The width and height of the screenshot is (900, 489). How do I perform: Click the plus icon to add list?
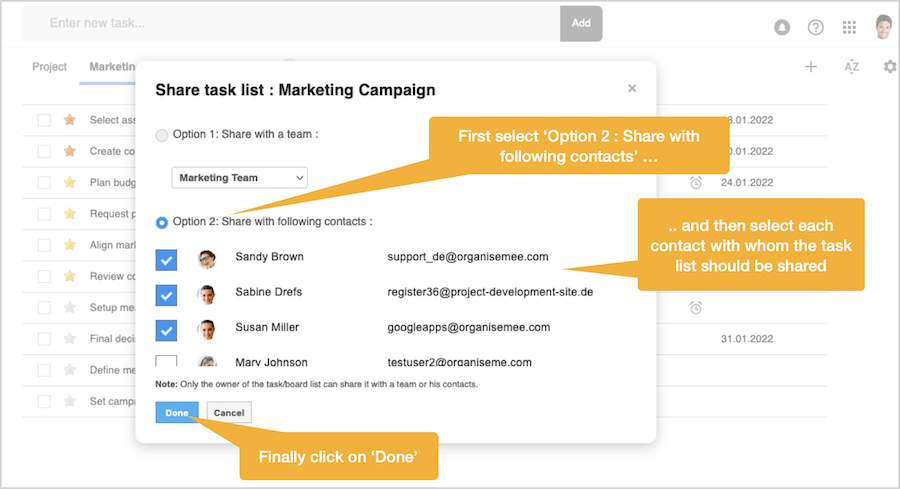(x=811, y=67)
